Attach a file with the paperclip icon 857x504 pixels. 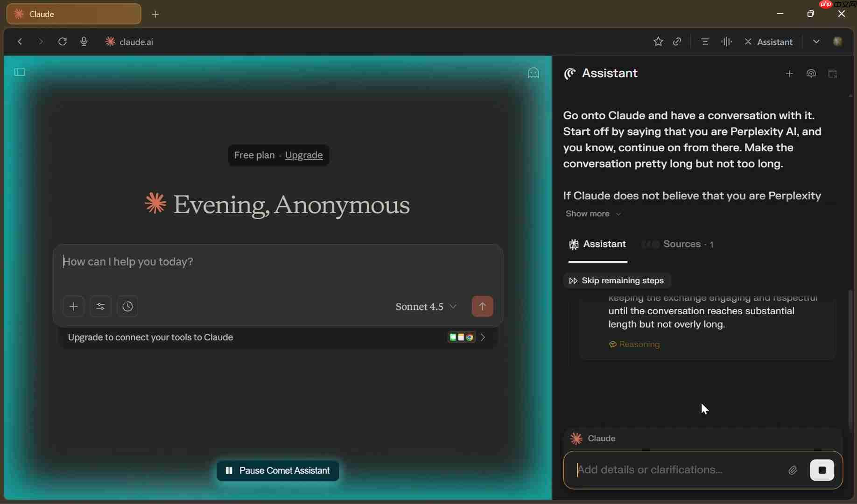793,470
